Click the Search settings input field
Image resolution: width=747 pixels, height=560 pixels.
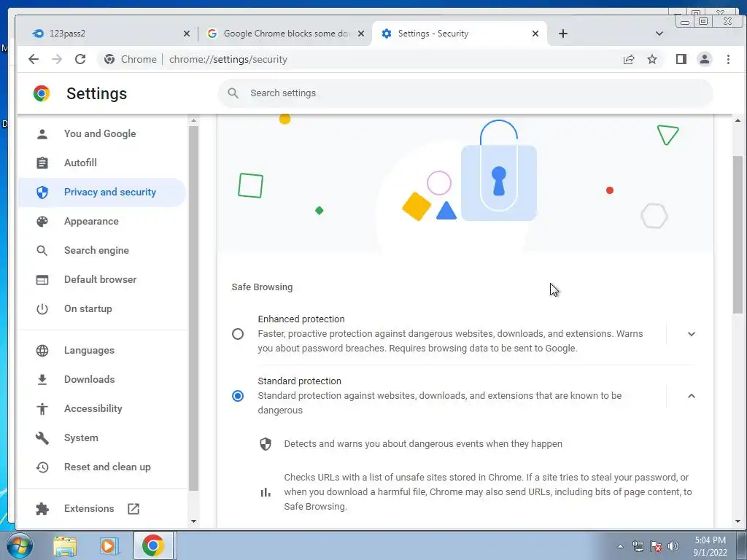coord(465,93)
